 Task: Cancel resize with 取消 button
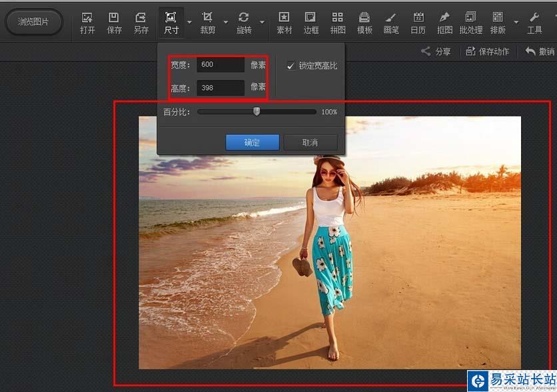pos(310,142)
